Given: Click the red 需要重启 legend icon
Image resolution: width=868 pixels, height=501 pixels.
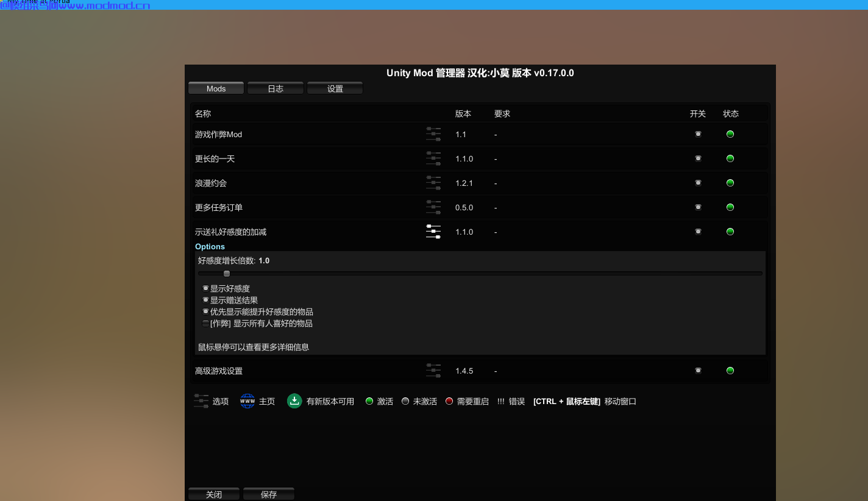Looking at the screenshot, I should tap(449, 401).
